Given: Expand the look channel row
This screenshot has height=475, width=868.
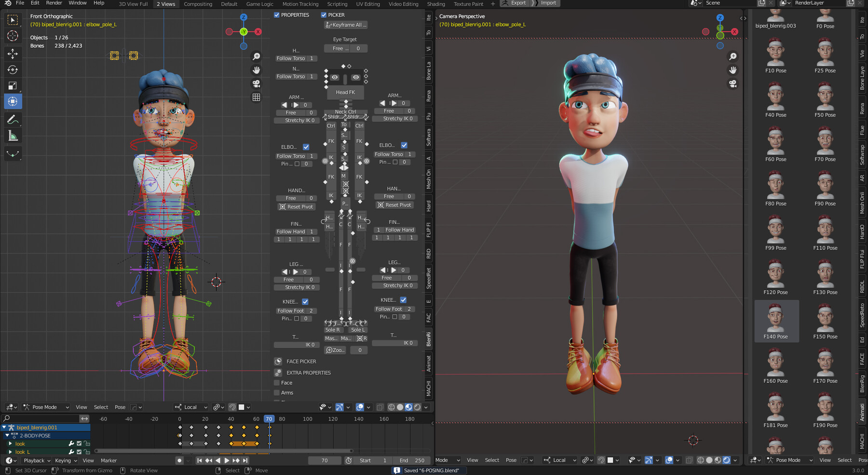Looking at the screenshot, I should (x=10, y=444).
